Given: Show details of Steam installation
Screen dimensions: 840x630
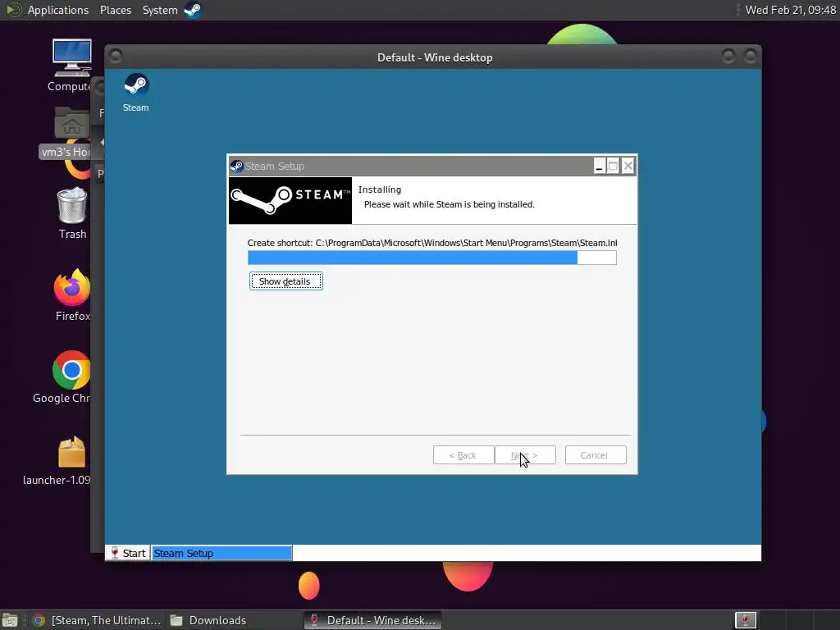Looking at the screenshot, I should point(286,281).
